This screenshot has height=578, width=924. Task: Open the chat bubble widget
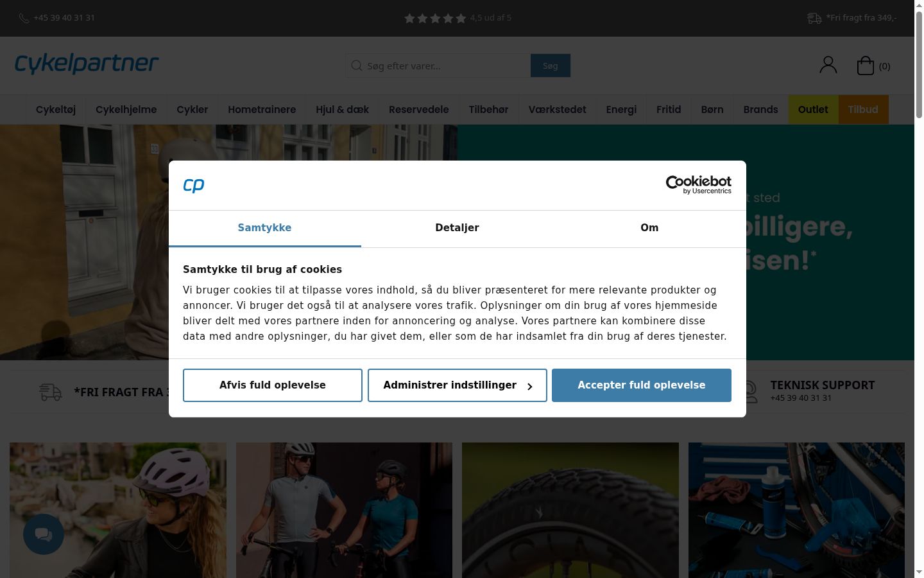click(x=44, y=534)
